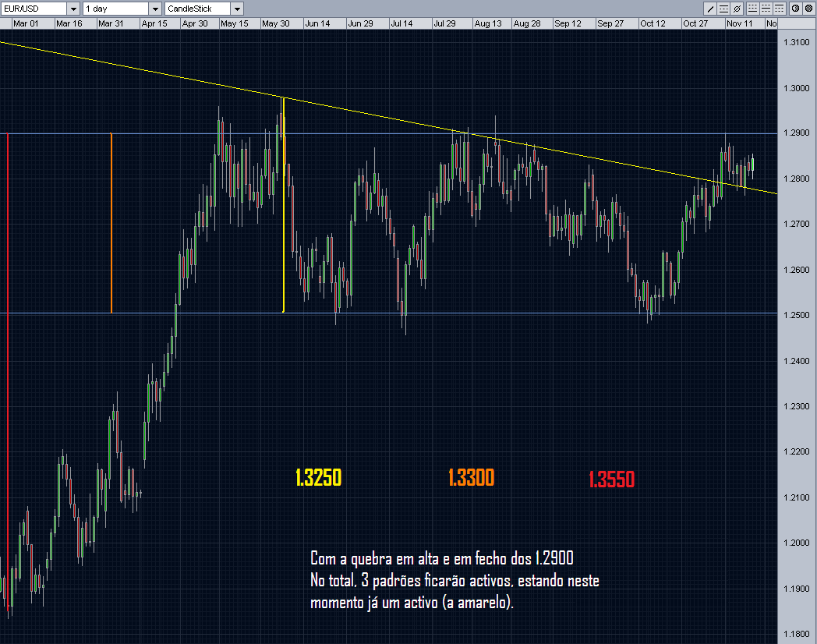
Task: Click inside the EUR/USD symbol field
Action: click(35, 8)
